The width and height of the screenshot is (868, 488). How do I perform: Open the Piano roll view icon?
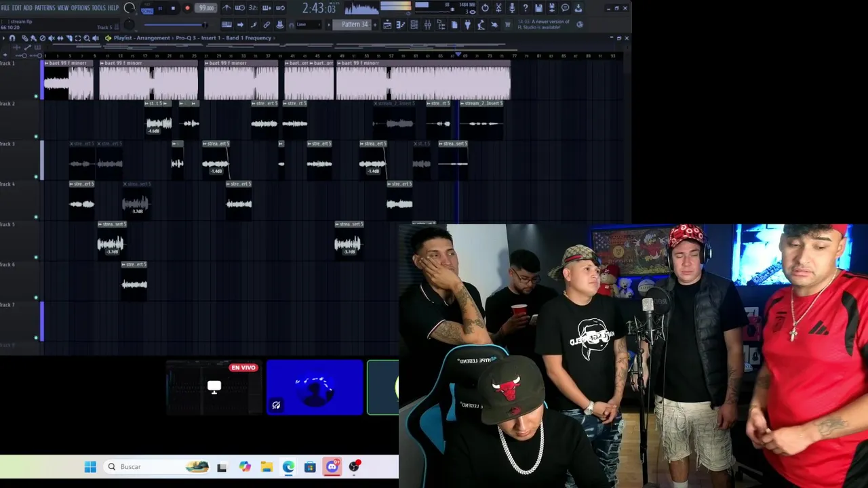click(x=401, y=25)
